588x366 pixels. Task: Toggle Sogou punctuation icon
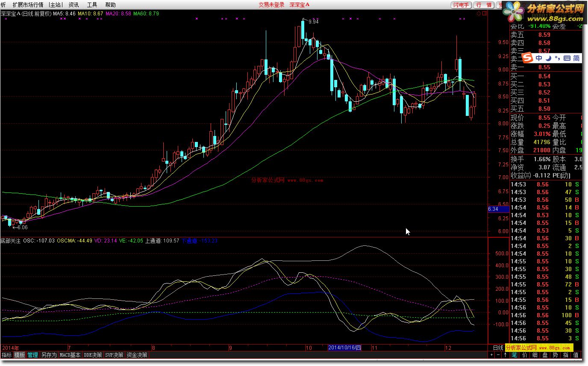click(x=557, y=58)
